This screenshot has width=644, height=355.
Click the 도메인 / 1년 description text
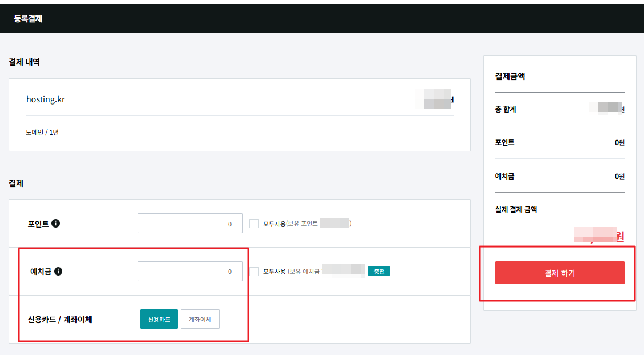(x=42, y=133)
